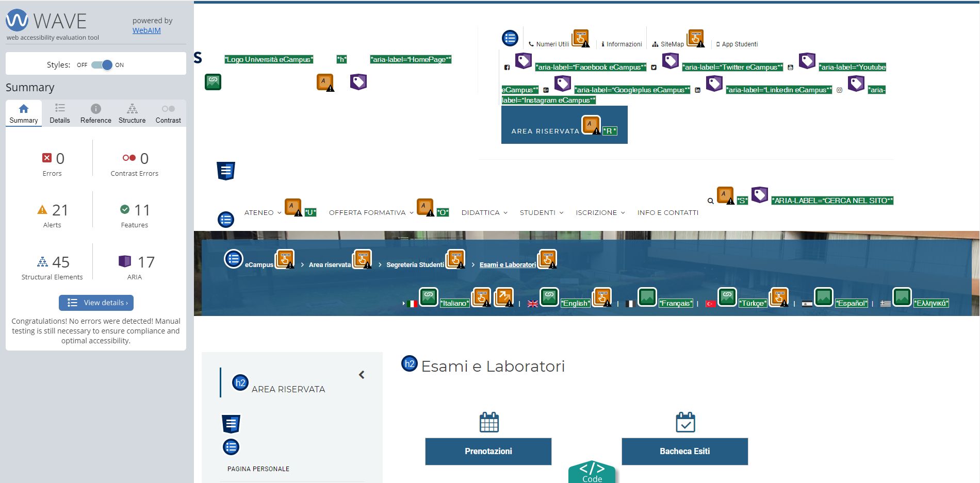Switch to the Reference tab

coord(96,114)
